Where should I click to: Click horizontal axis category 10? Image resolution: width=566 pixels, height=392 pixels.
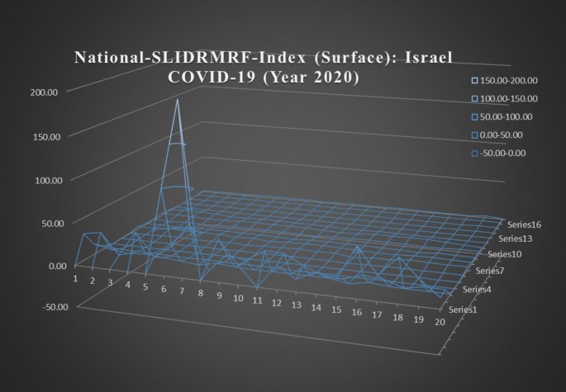(238, 298)
